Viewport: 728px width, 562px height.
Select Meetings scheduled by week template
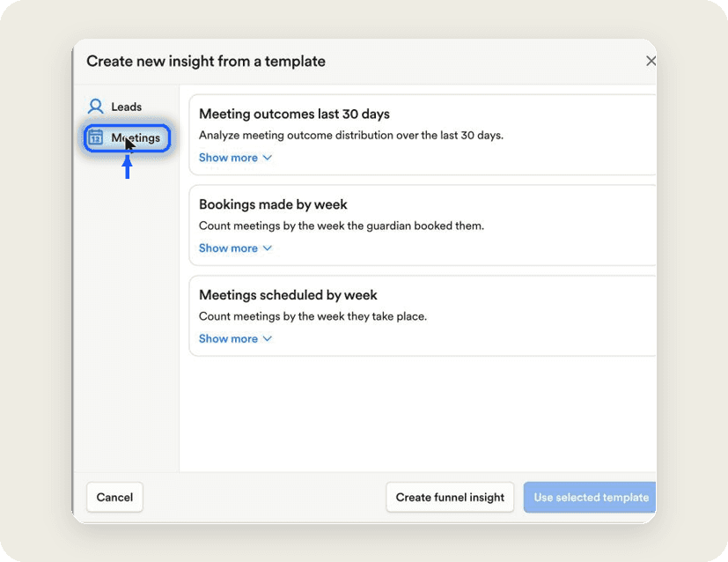(x=423, y=316)
